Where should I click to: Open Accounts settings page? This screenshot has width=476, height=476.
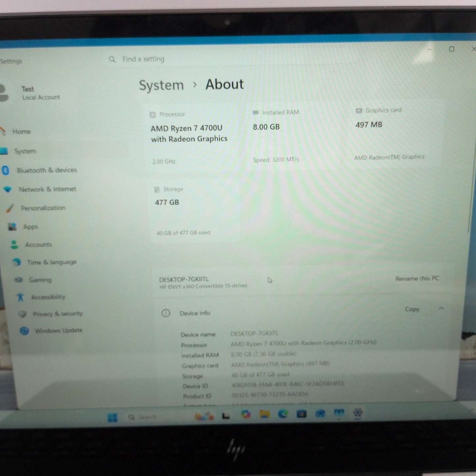click(x=39, y=245)
